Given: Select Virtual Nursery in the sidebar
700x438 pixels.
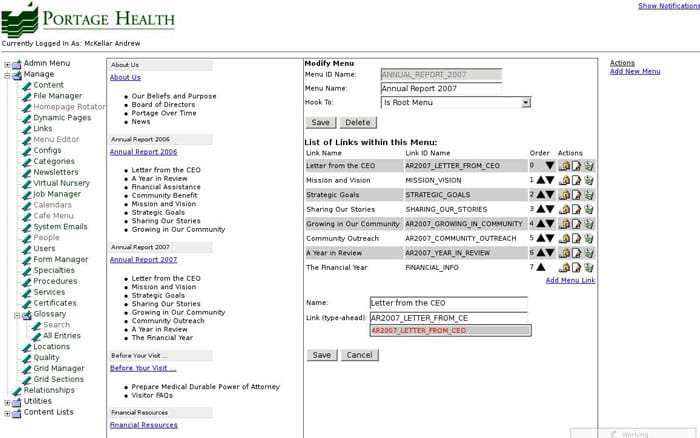Looking at the screenshot, I should pos(61,183).
